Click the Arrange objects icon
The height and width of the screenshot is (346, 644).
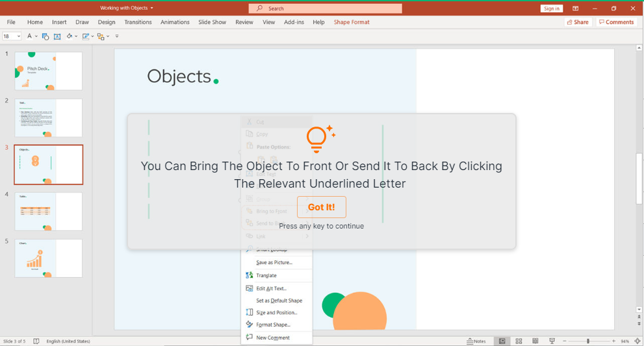coord(101,36)
